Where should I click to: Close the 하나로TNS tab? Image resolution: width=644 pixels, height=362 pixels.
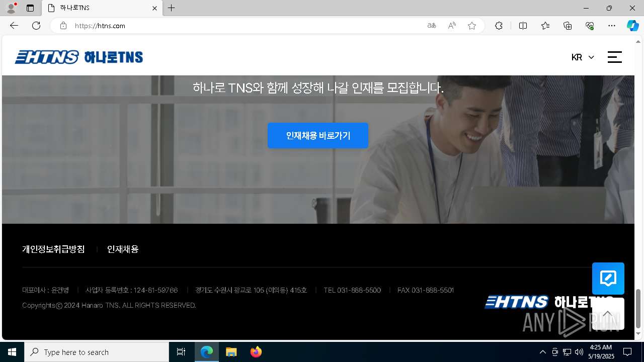click(154, 8)
